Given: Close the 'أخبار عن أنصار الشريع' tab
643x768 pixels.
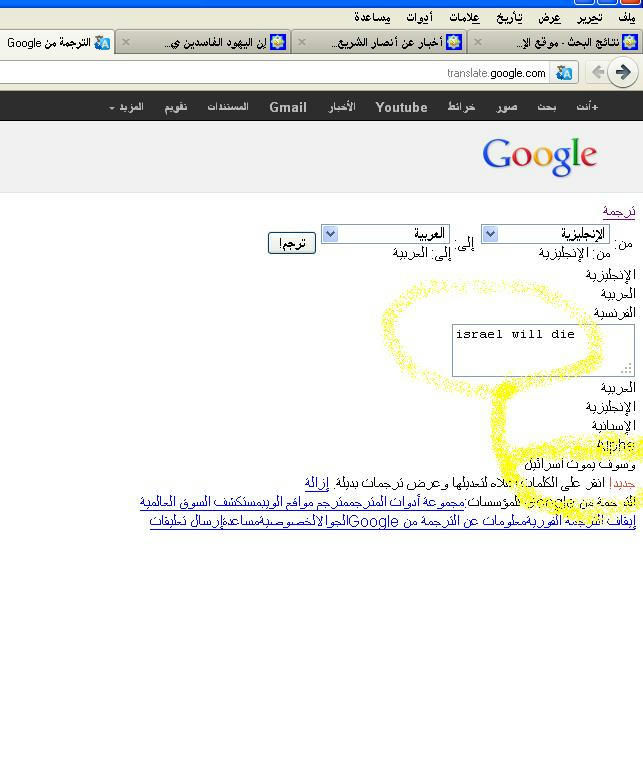Looking at the screenshot, I should pyautogui.click(x=302, y=42).
